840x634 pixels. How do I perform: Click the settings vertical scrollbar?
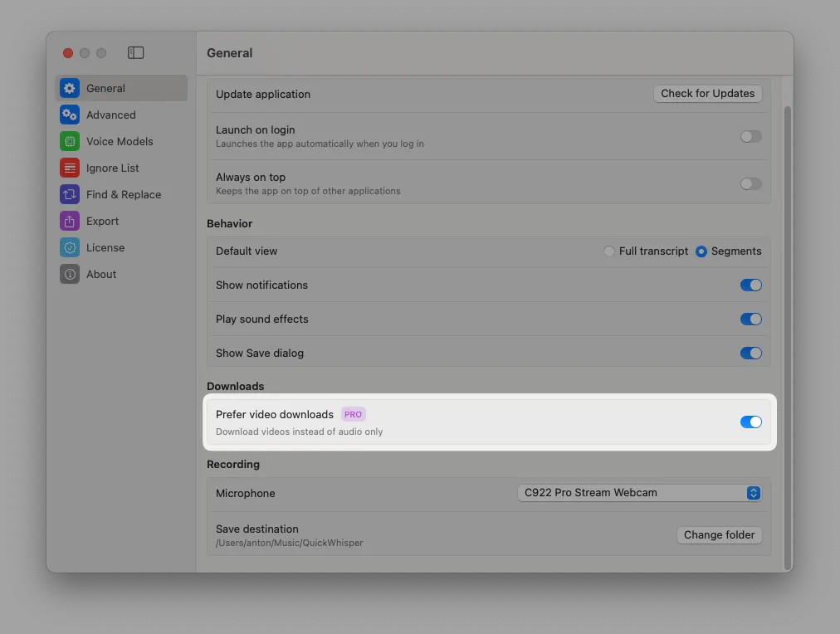click(x=787, y=338)
